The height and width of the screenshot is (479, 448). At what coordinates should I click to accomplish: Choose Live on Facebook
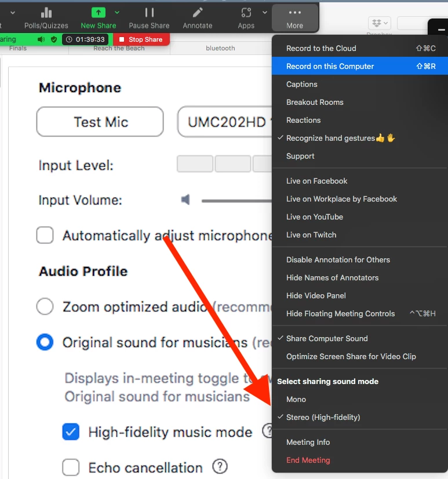point(360,181)
